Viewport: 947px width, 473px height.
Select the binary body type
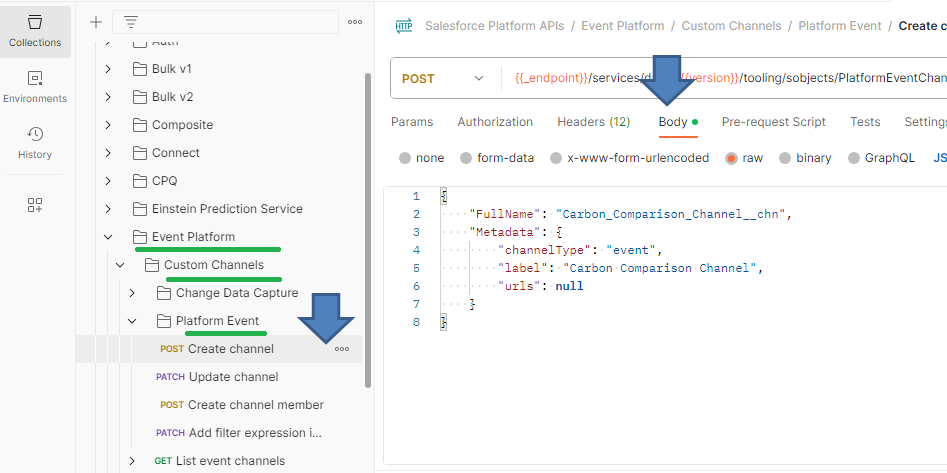point(785,158)
